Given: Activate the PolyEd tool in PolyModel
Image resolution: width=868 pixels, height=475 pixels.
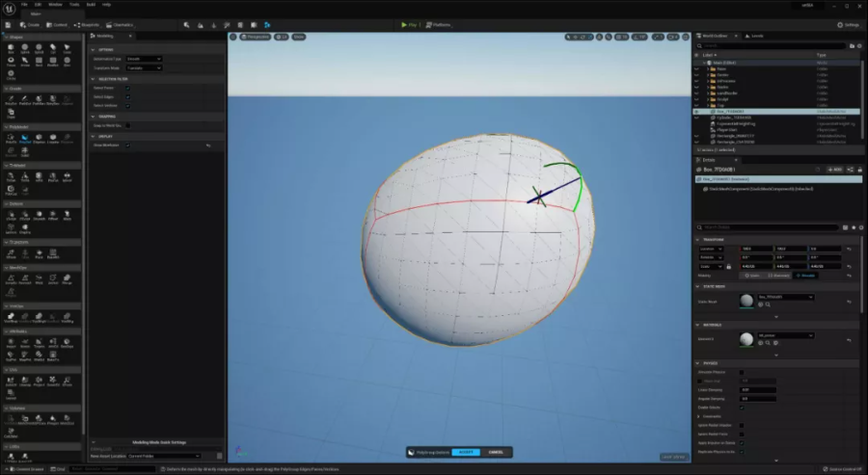Looking at the screenshot, I should coord(11,138).
